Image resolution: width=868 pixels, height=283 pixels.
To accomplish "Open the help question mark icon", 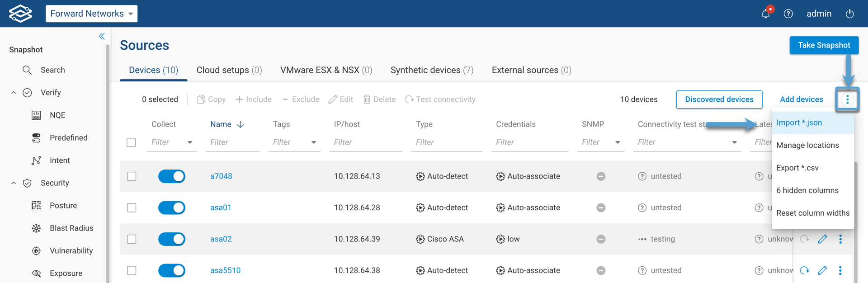I will tap(788, 14).
